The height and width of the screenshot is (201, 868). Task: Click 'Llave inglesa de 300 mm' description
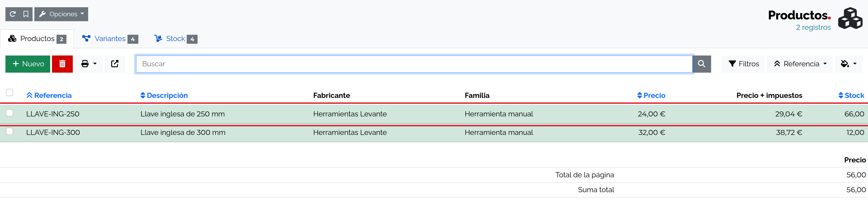click(183, 132)
